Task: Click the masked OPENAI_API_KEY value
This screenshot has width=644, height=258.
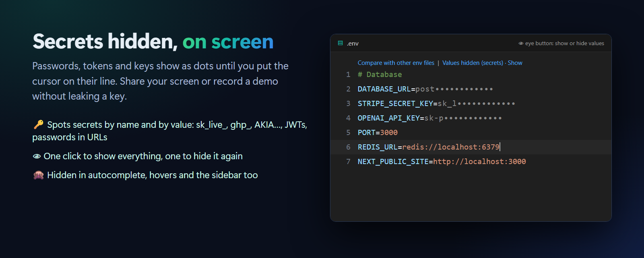Action: pos(463,118)
